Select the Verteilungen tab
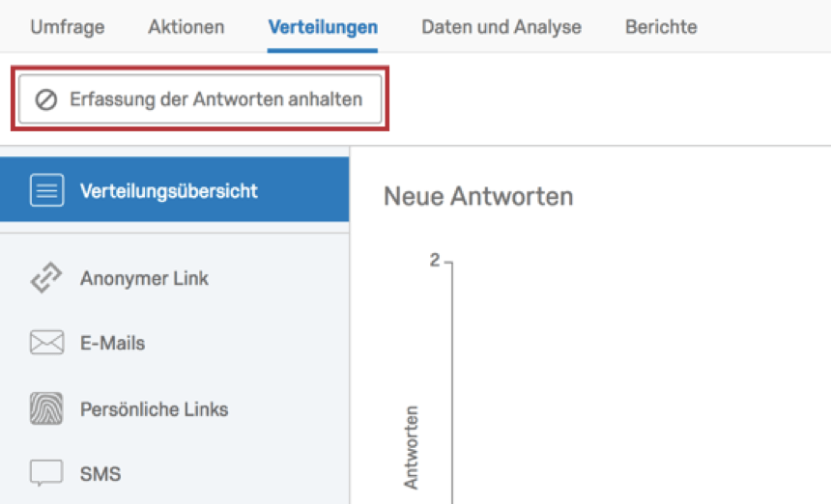 (x=323, y=27)
